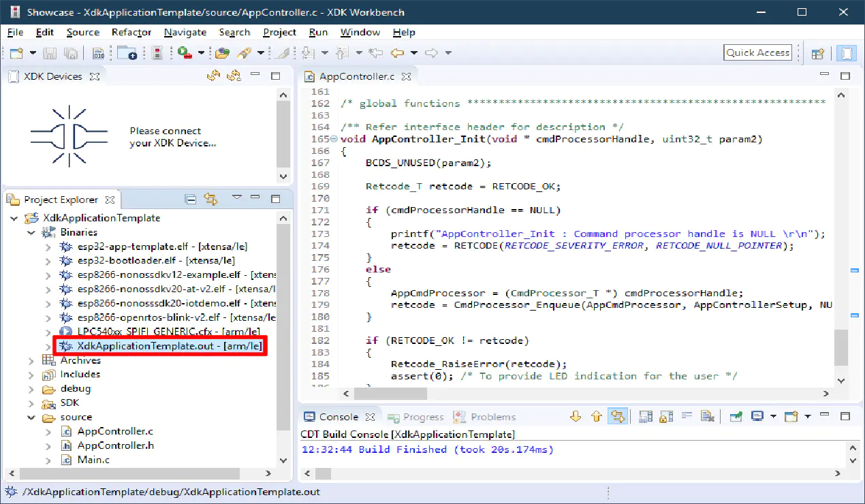The width and height of the screenshot is (865, 504).
Task: Toggle the Console word wrap icon
Action: [x=687, y=417]
